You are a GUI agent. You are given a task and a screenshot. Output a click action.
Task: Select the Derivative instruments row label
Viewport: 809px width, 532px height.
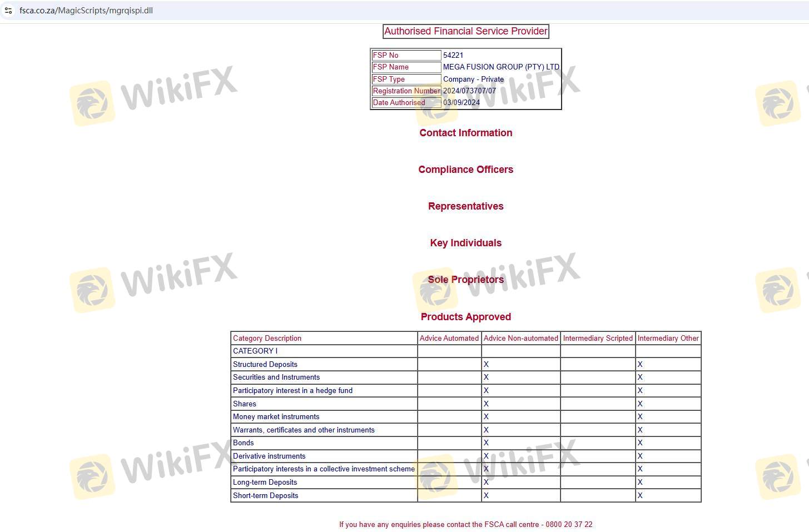pos(269,456)
